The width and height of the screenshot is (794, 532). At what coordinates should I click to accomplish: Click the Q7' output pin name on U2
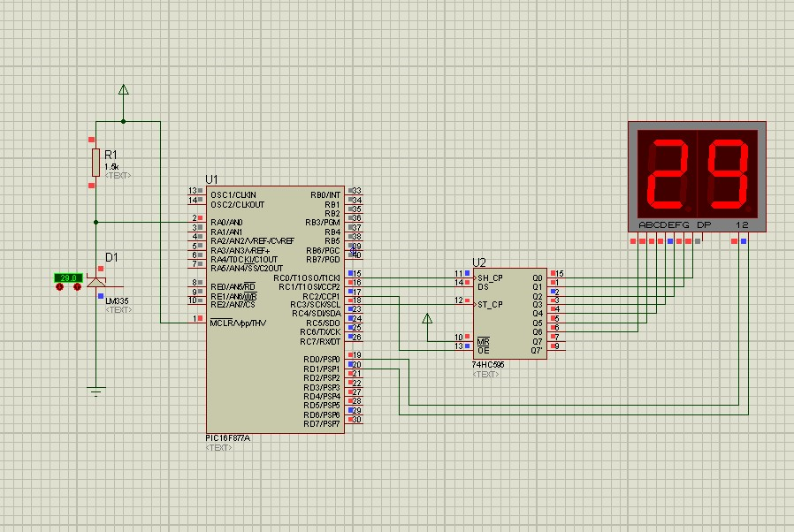(x=537, y=350)
